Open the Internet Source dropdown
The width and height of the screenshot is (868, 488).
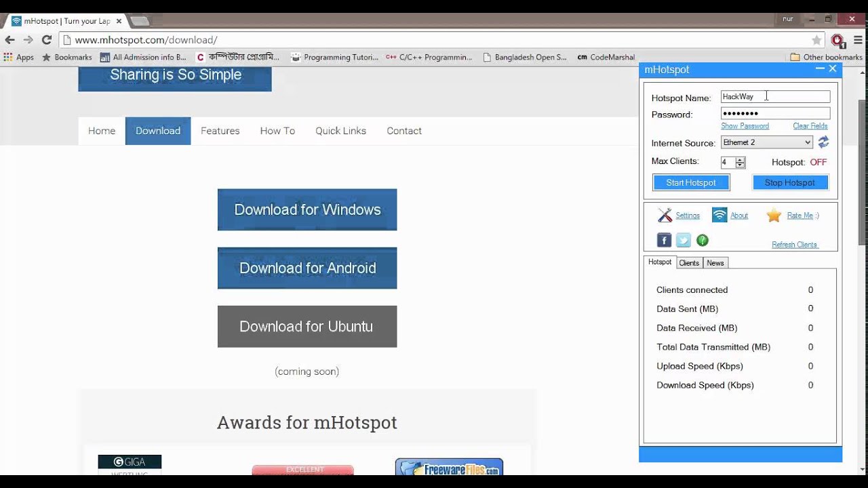(767, 142)
